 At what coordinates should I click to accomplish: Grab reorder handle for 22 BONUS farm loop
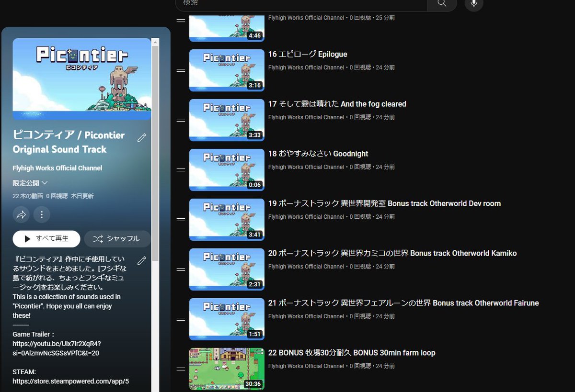(x=181, y=369)
